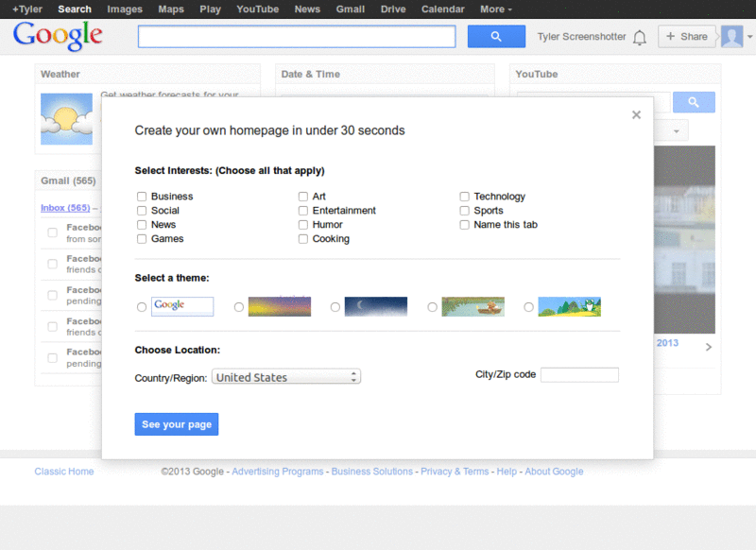Click the Date & Time gadget title
756x550 pixels.
point(311,75)
